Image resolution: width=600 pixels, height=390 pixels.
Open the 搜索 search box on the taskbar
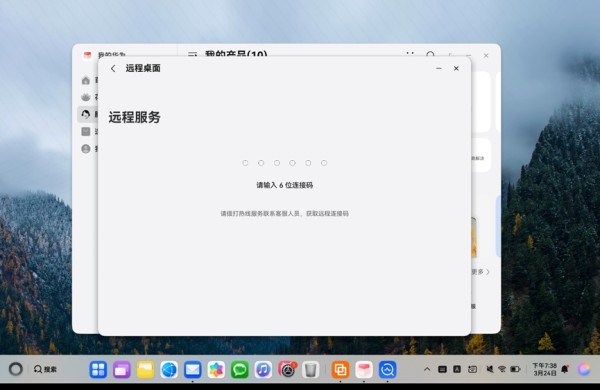tap(46, 369)
